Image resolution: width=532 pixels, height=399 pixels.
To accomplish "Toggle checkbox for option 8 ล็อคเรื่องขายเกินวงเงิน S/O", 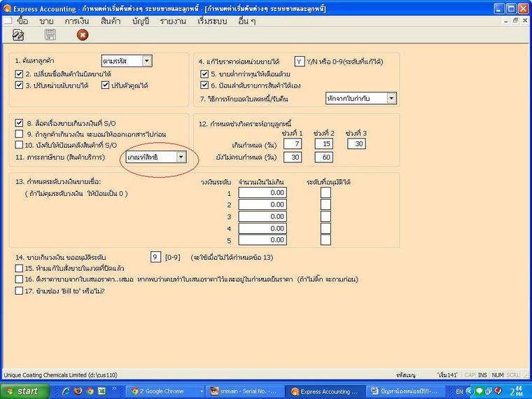I will pos(19,122).
